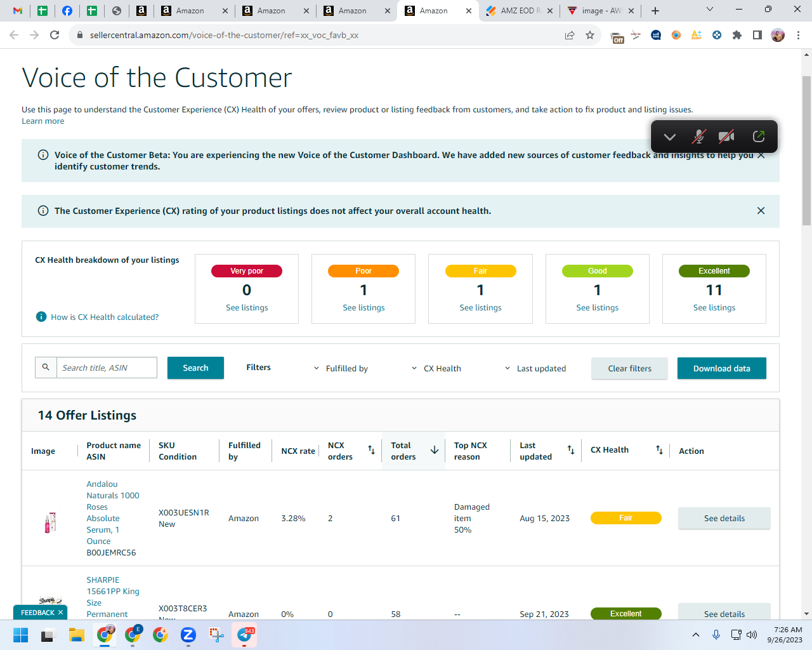The height and width of the screenshot is (650, 812).
Task: Open File Explorer from the taskbar
Action: (77, 635)
